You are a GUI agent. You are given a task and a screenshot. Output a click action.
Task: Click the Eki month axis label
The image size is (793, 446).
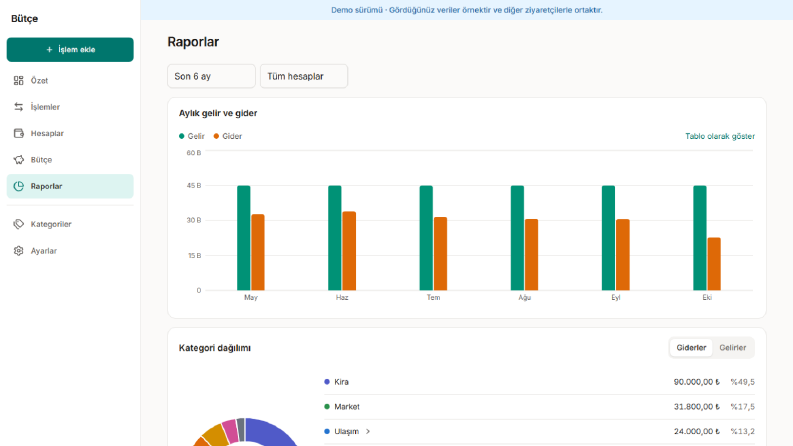coord(707,297)
